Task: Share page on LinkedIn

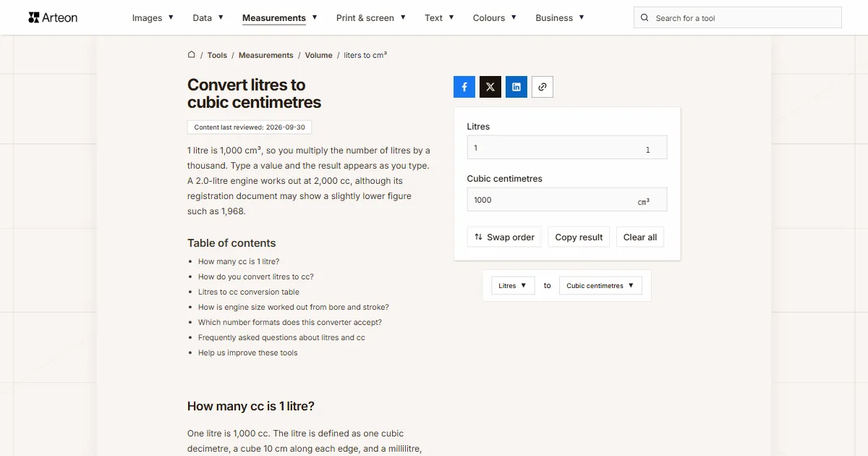Action: coord(516,87)
